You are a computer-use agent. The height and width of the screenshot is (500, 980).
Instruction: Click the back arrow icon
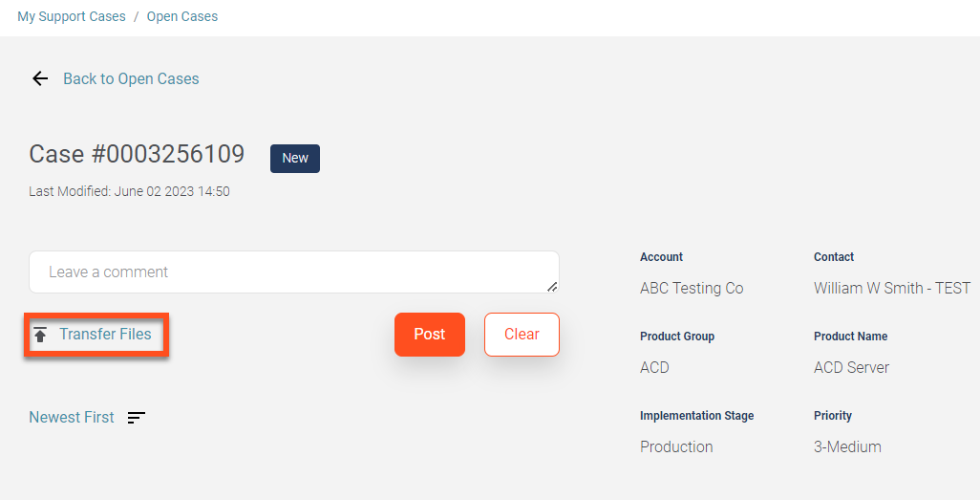click(x=40, y=79)
